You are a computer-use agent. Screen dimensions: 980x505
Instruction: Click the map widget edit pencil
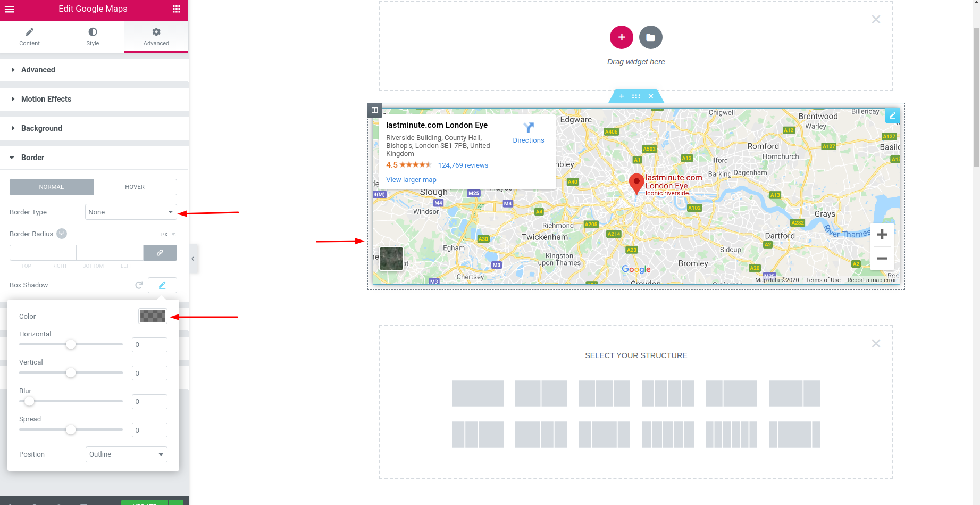(893, 115)
